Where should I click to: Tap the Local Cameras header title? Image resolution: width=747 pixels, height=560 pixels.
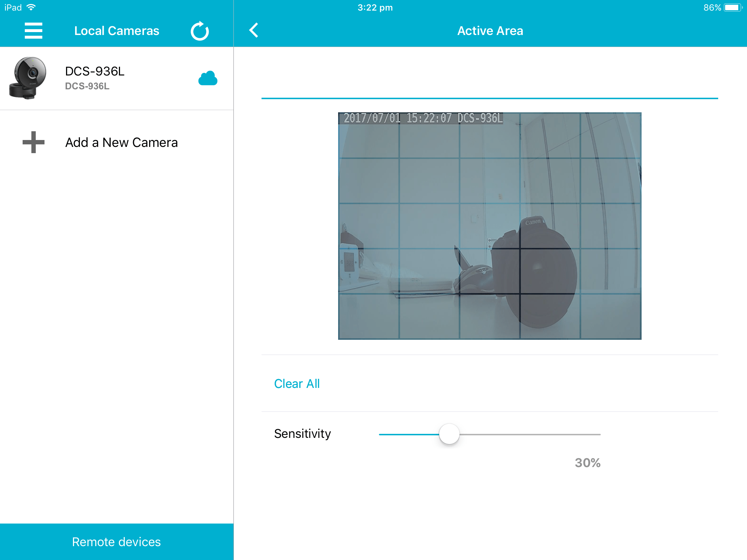point(117,31)
